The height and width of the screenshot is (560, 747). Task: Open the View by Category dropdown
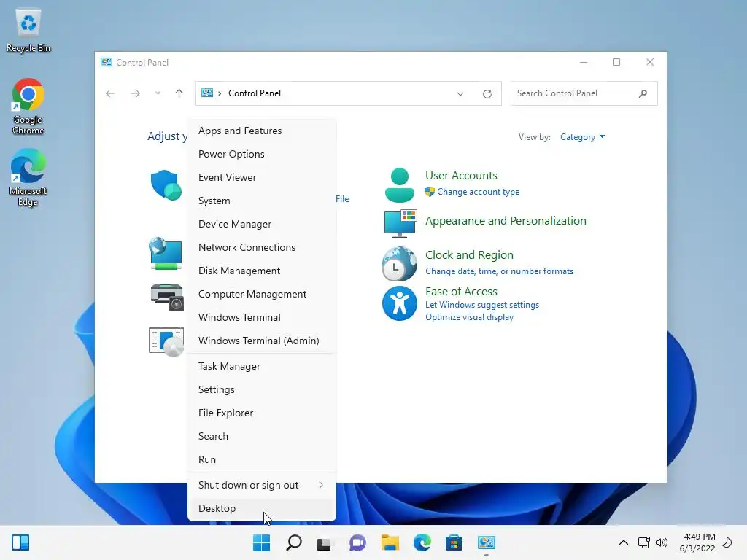click(x=582, y=137)
